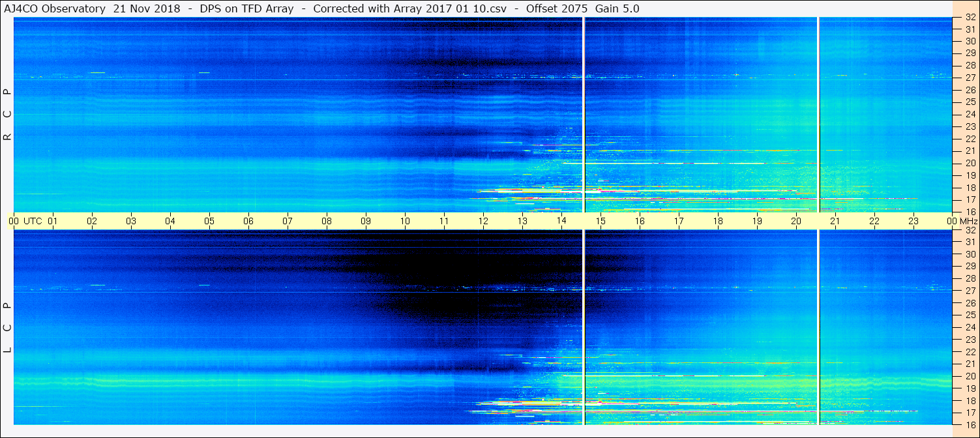This screenshot has width=980, height=438.
Task: Click the Offset 2075 value in header
Action: [x=556, y=8]
